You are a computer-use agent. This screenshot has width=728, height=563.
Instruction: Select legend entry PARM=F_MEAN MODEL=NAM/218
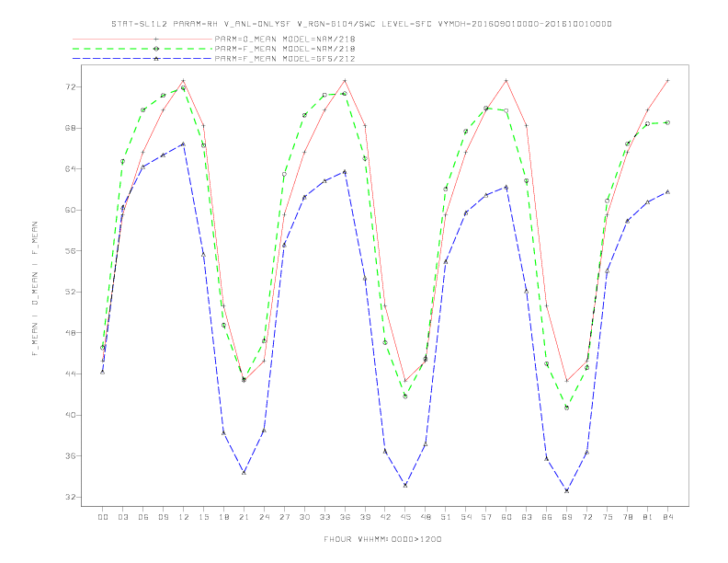point(285,49)
